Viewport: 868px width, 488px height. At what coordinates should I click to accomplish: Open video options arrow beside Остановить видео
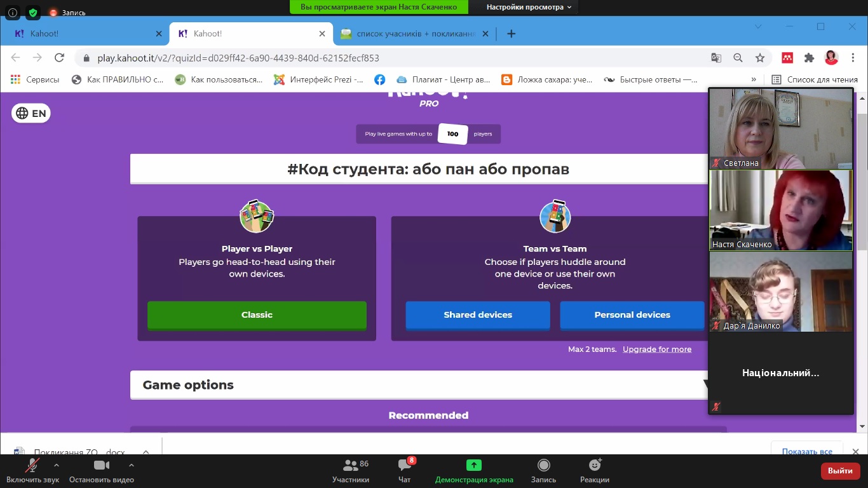point(132,466)
